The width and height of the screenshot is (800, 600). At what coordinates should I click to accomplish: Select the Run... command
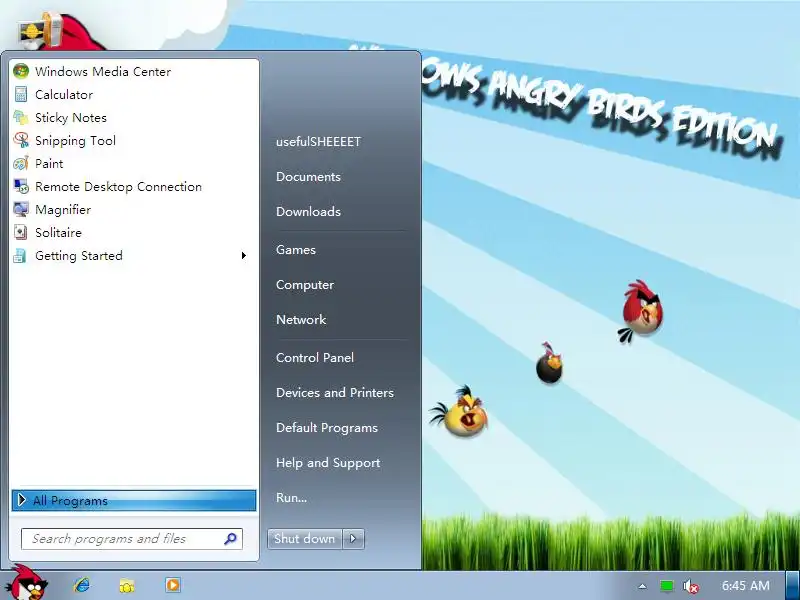point(291,497)
